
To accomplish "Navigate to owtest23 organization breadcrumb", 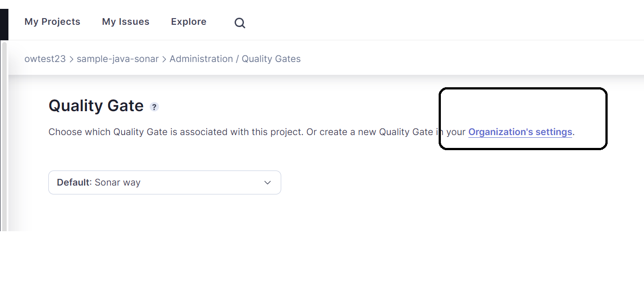I will pyautogui.click(x=45, y=59).
